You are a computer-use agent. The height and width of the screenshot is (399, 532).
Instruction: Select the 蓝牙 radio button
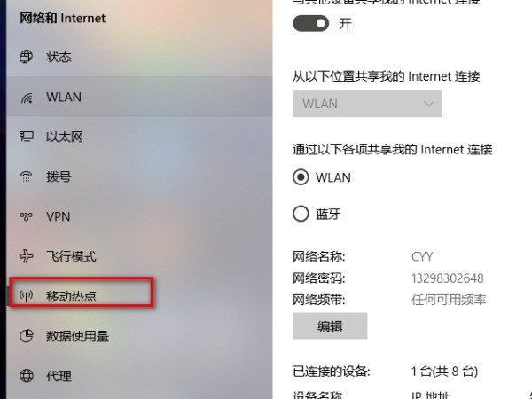[301, 214]
